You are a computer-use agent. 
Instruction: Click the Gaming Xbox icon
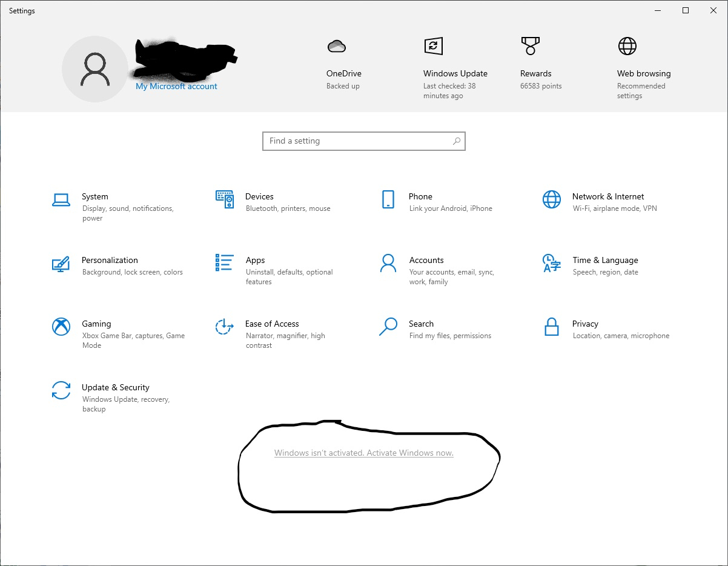61,327
